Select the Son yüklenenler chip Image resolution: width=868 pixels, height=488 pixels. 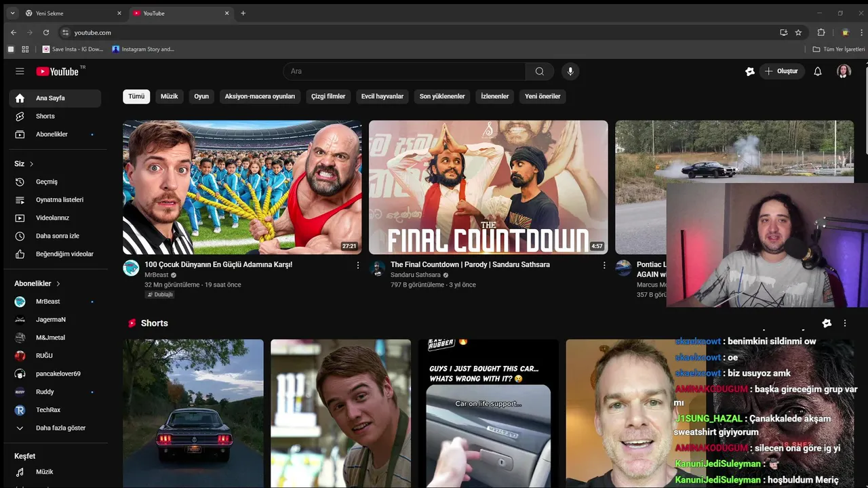(442, 96)
